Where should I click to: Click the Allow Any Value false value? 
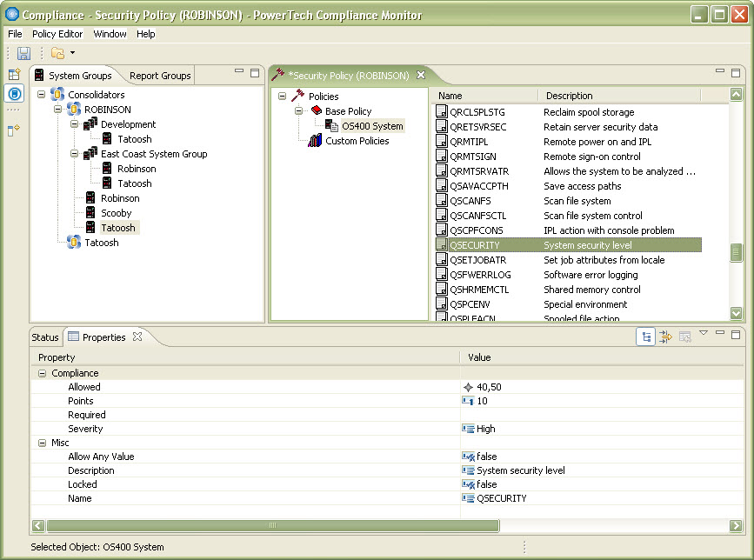487,457
